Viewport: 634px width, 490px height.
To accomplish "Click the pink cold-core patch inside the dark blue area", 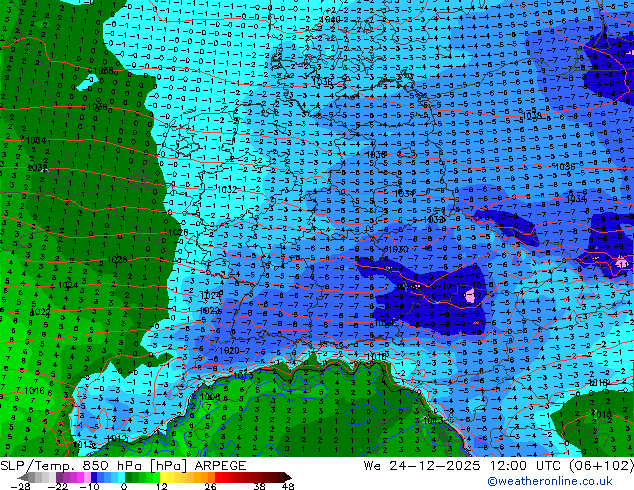I will coord(470,296).
